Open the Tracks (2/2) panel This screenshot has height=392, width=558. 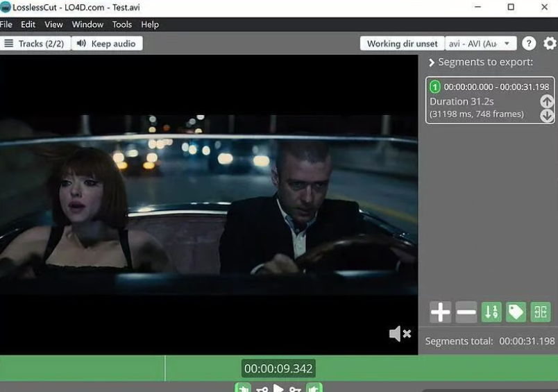[35, 44]
